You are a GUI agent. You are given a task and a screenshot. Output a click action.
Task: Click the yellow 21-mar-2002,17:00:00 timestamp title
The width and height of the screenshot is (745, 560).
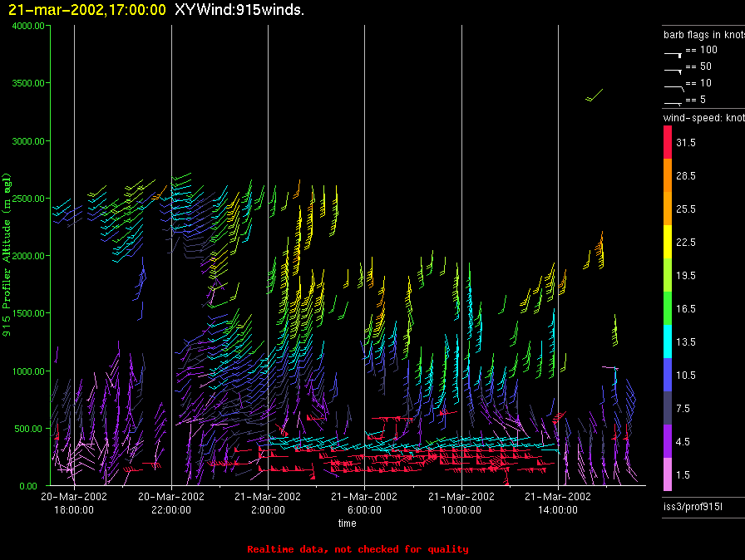(x=87, y=9)
